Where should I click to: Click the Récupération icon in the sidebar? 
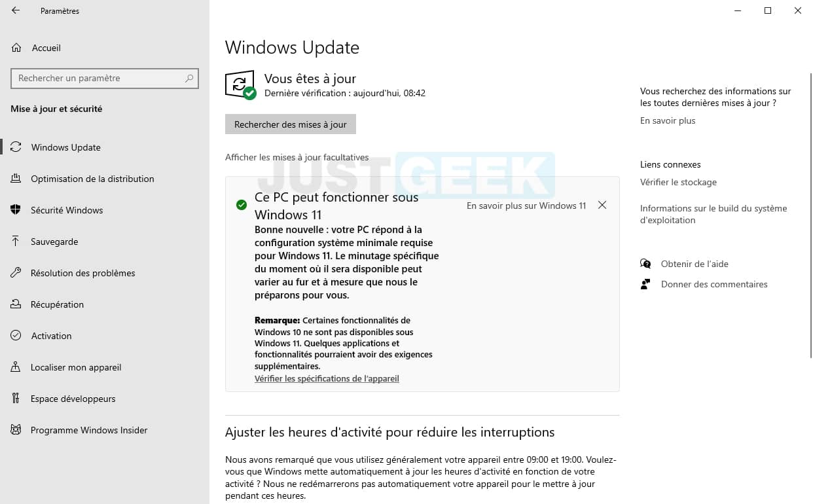click(16, 304)
